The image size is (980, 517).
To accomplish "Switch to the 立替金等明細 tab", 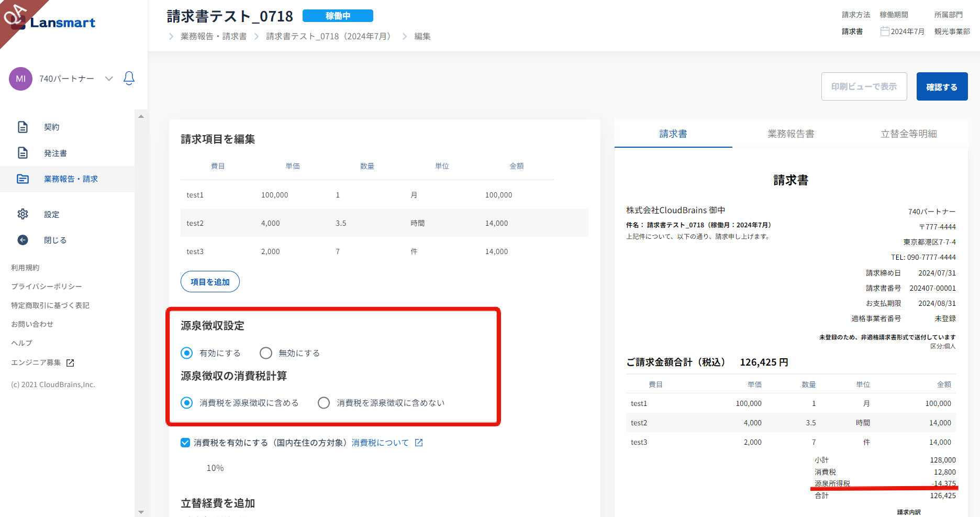I will click(x=908, y=134).
